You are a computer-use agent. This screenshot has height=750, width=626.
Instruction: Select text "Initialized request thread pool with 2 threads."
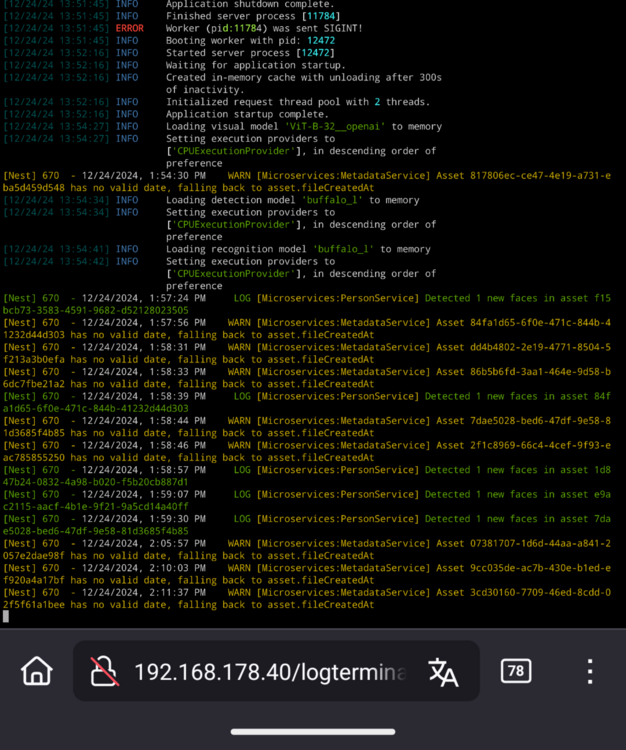298,102
